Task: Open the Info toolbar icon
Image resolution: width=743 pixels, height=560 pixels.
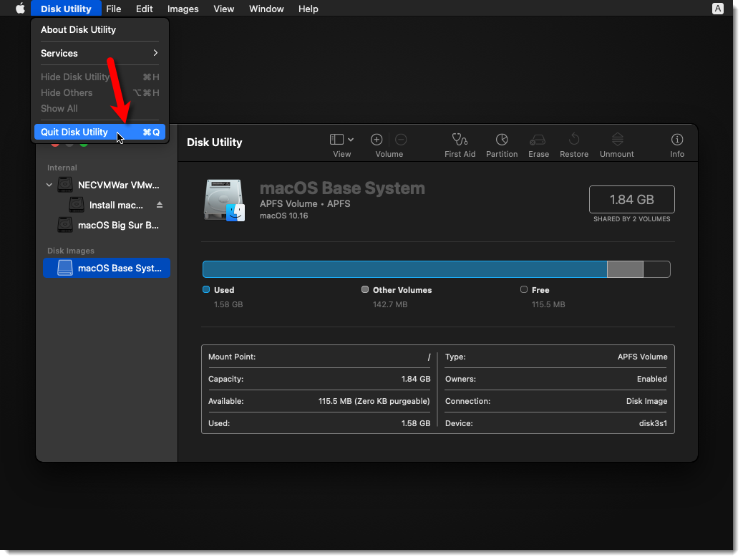Action: (677, 140)
